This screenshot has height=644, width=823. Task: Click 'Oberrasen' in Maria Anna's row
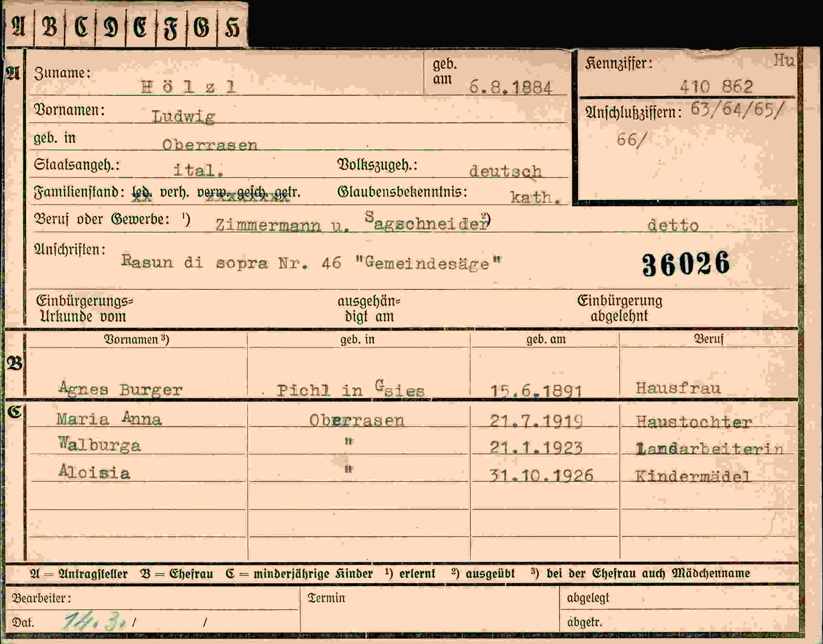click(357, 420)
